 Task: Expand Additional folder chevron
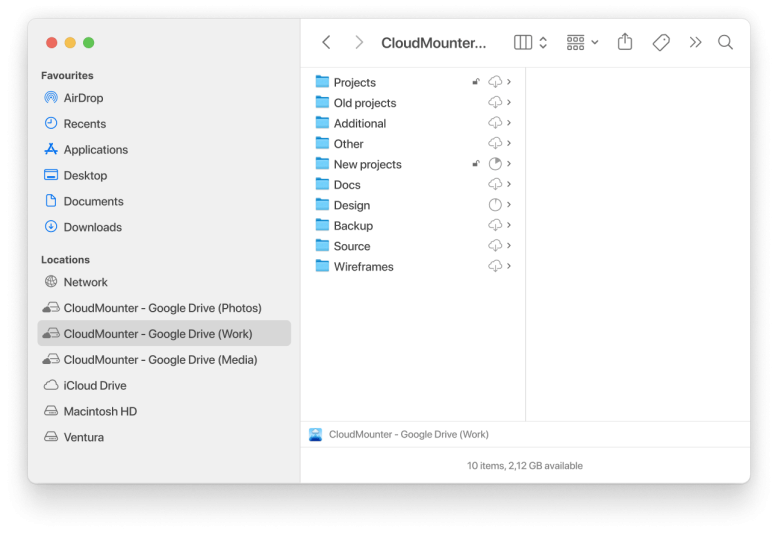[x=509, y=123]
